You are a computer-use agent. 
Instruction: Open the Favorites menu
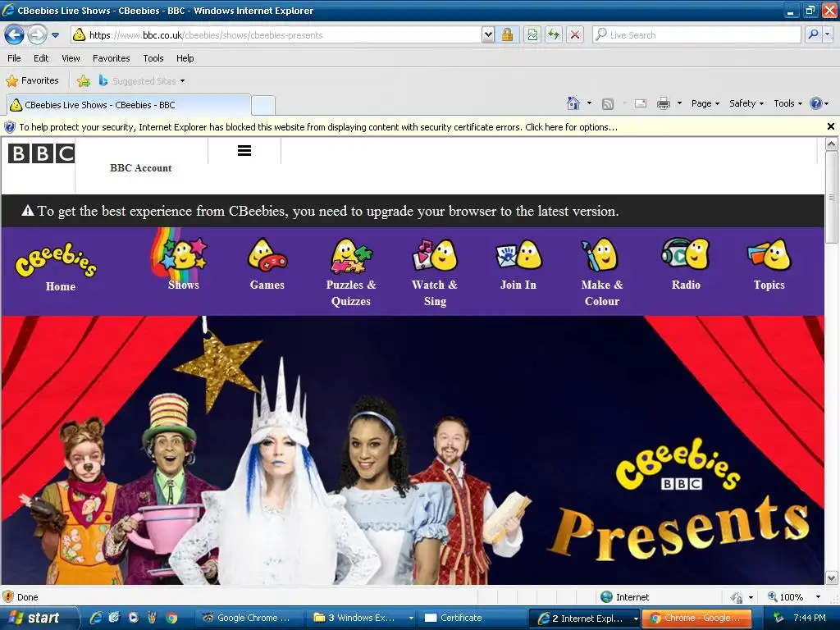point(111,58)
